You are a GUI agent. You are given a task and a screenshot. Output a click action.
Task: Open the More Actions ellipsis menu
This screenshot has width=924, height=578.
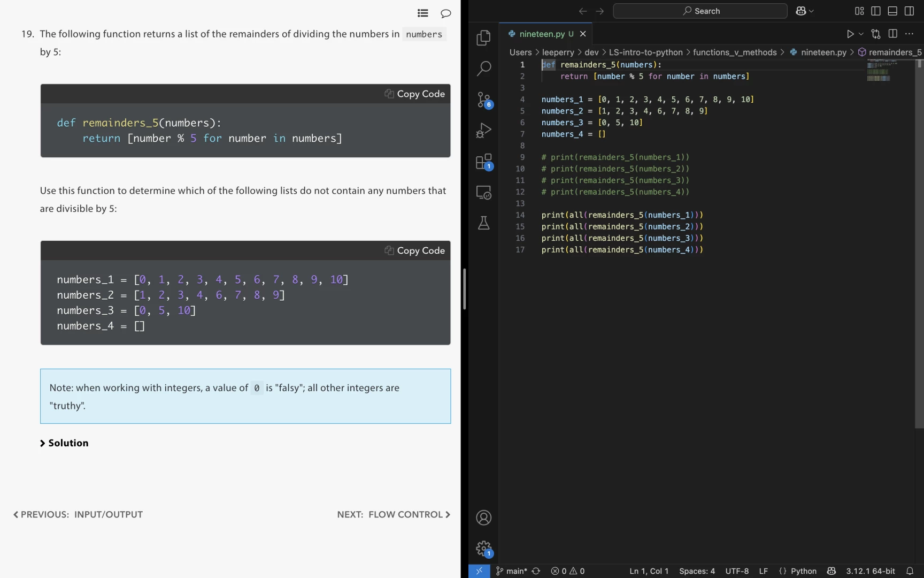909,33
